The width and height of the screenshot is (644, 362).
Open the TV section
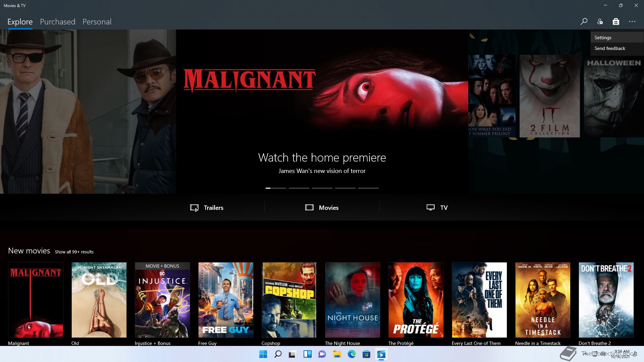(437, 208)
